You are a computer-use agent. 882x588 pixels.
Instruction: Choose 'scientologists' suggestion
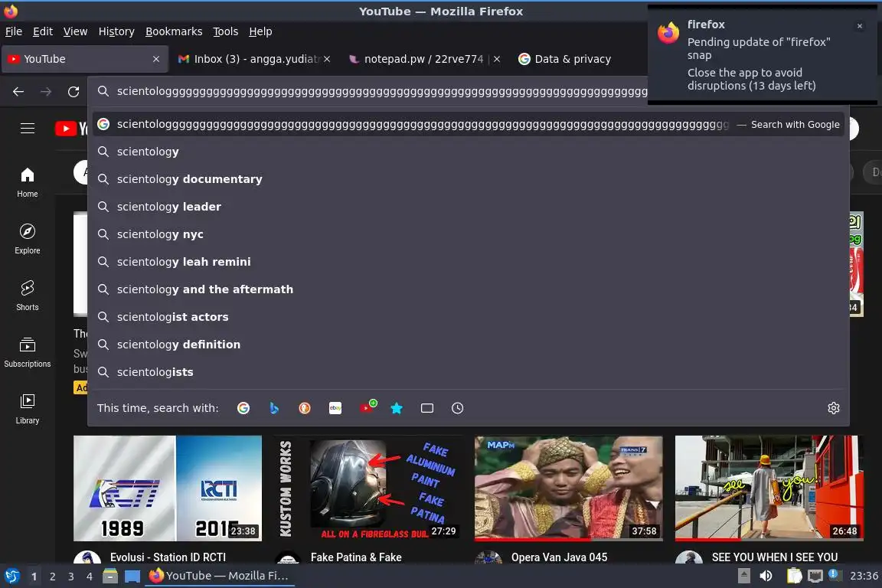469,372
